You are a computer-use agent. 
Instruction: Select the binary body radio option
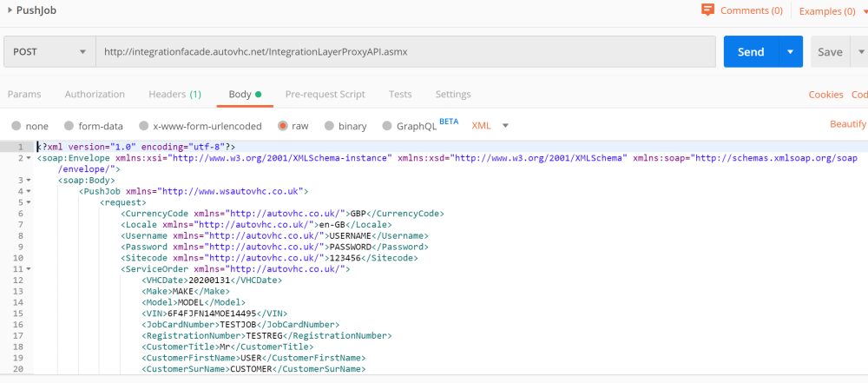329,126
